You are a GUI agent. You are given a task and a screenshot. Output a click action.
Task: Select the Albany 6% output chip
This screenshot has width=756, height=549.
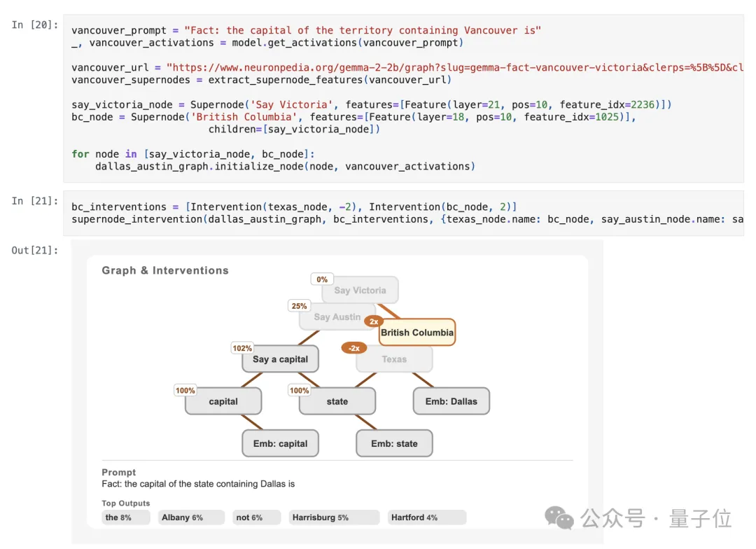tap(190, 517)
